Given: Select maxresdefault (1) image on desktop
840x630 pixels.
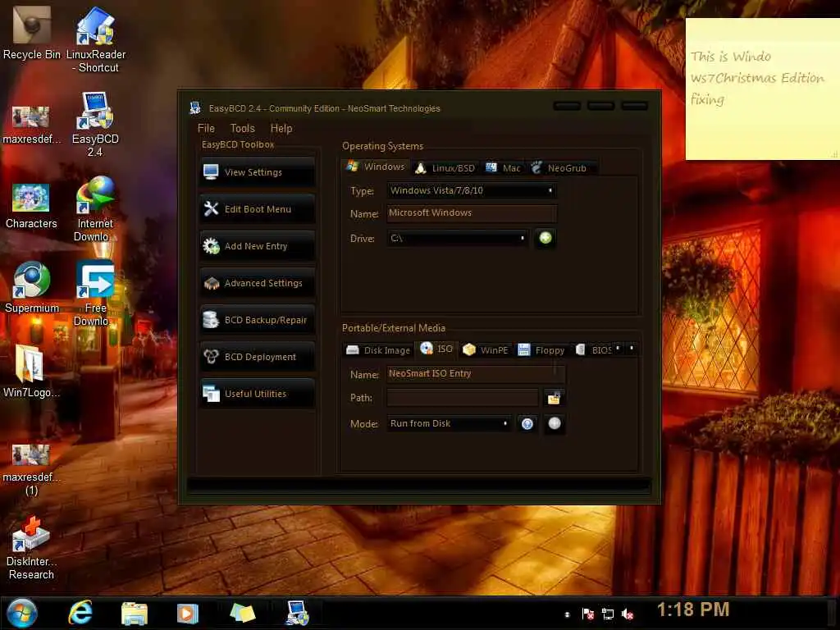Looking at the screenshot, I should [x=31, y=469].
